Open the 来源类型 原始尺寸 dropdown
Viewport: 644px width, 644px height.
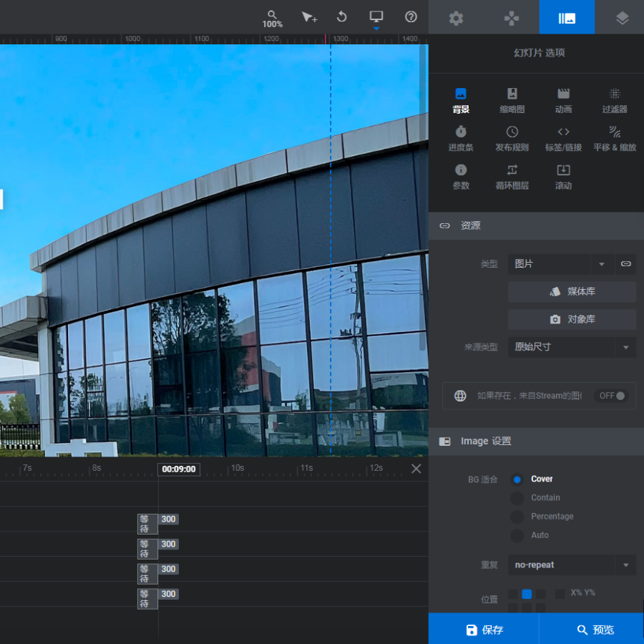pos(572,347)
